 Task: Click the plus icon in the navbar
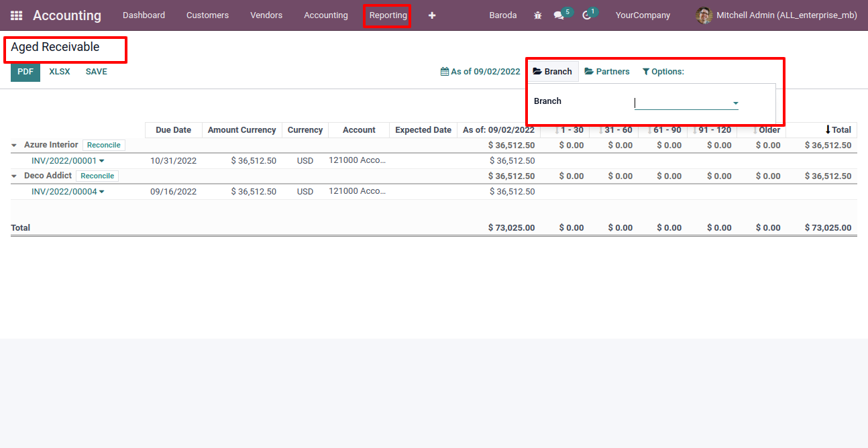[x=432, y=15]
